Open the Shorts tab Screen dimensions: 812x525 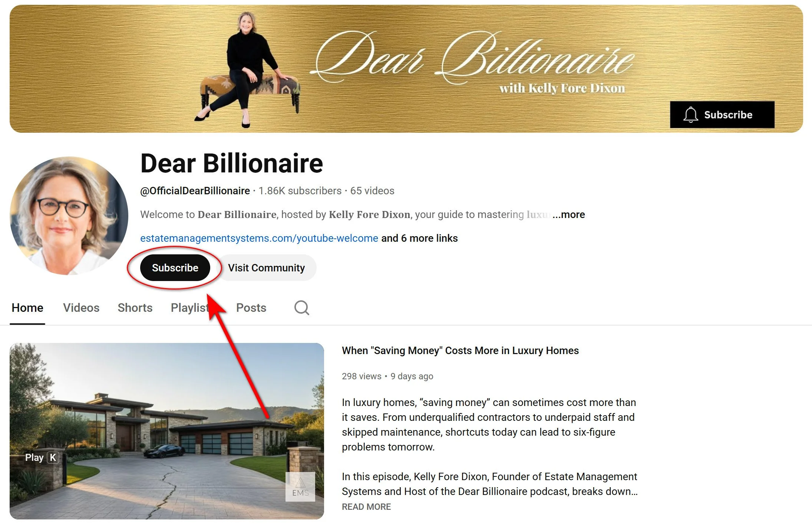(x=135, y=308)
